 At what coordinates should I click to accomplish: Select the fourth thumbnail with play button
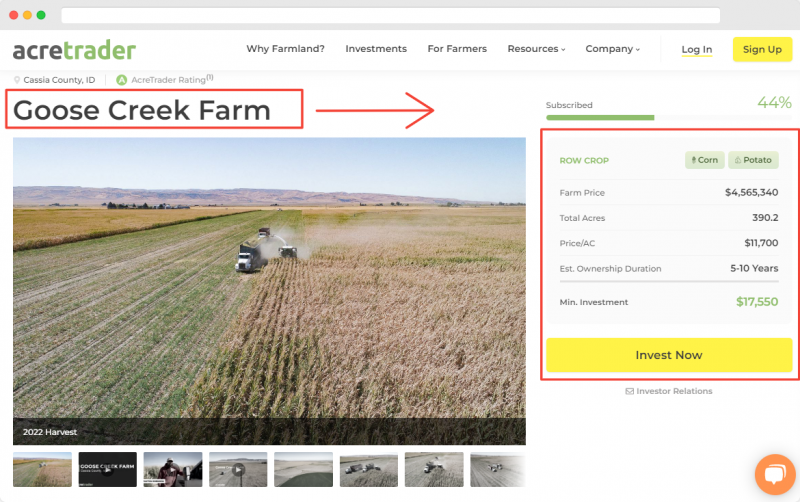238,469
